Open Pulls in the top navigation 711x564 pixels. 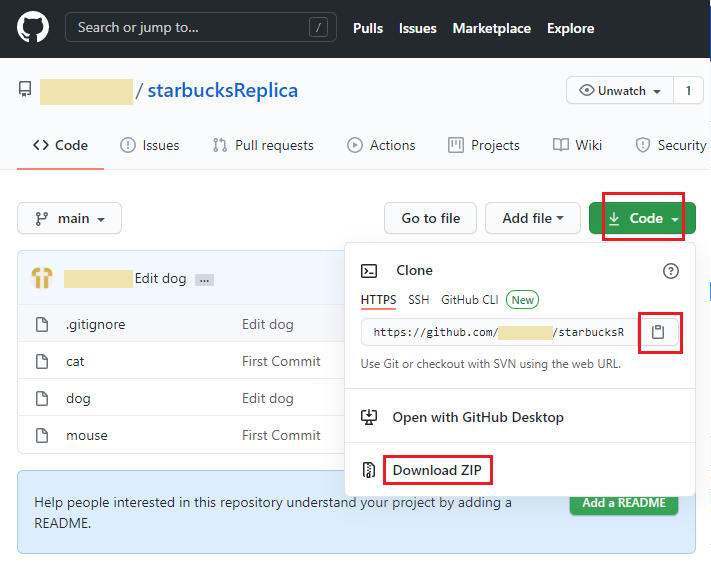tap(368, 28)
